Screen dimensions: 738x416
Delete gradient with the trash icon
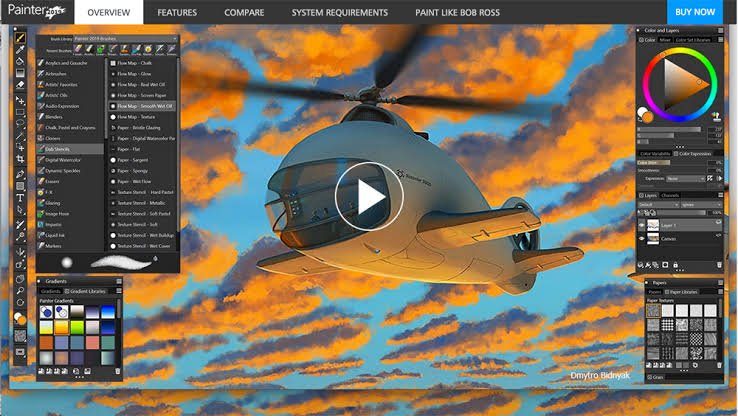click(118, 371)
